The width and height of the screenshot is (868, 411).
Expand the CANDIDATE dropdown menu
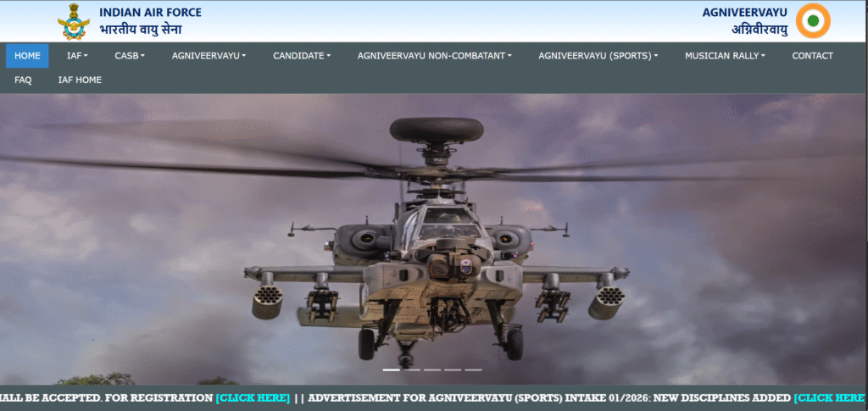[302, 56]
